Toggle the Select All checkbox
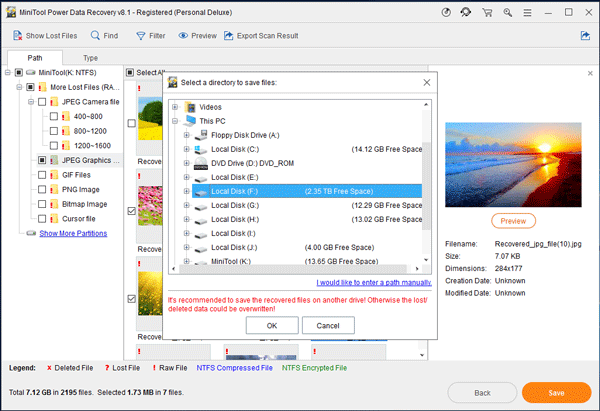 pyautogui.click(x=130, y=72)
